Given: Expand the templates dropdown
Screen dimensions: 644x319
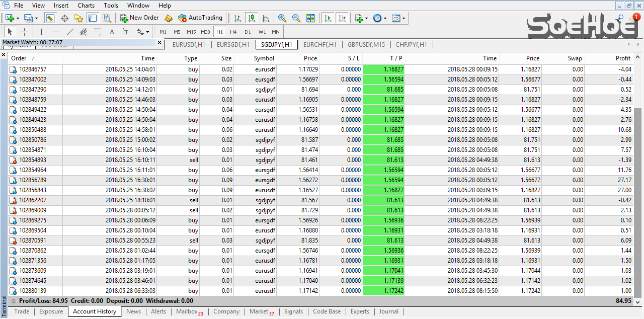Looking at the screenshot, I should [398, 18].
